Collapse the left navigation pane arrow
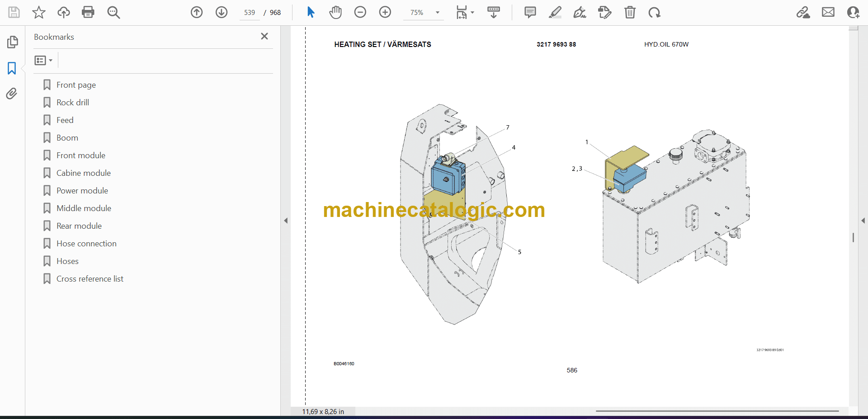The width and height of the screenshot is (868, 419). (286, 221)
